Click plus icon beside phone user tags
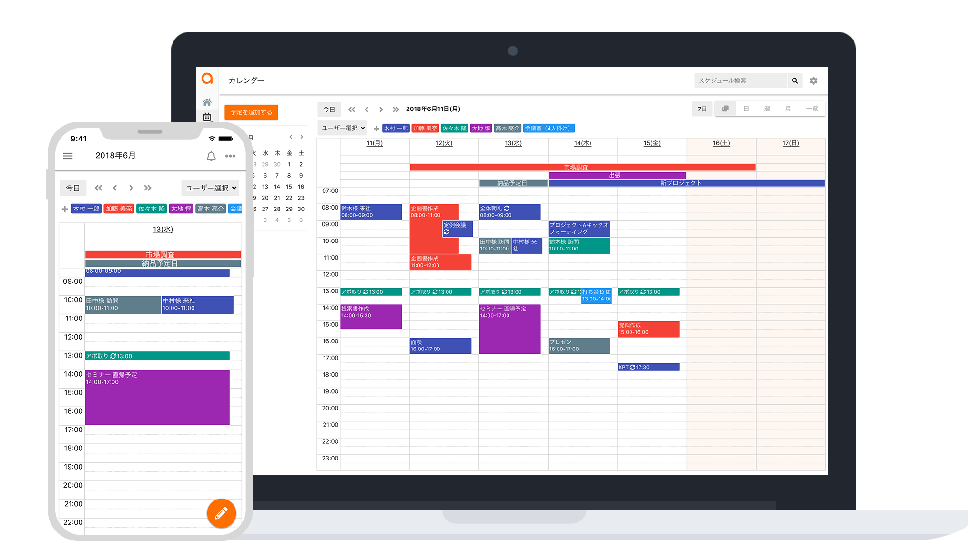 [x=65, y=209]
